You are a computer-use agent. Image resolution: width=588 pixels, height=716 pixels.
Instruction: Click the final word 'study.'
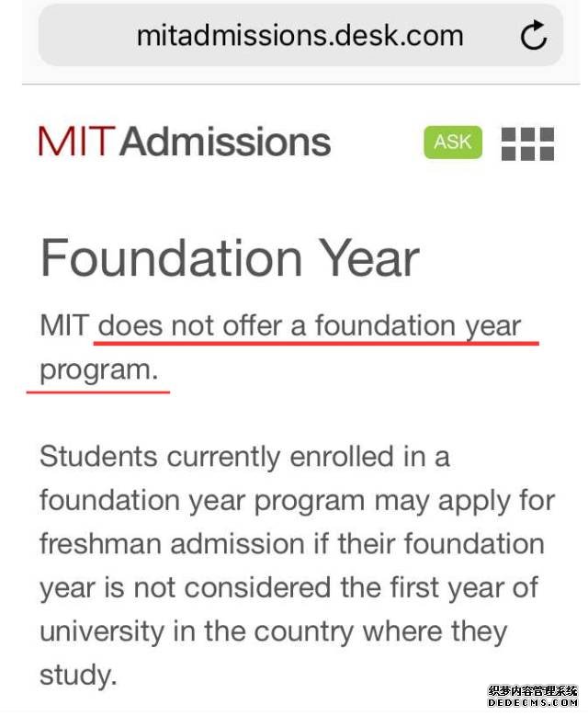click(78, 676)
